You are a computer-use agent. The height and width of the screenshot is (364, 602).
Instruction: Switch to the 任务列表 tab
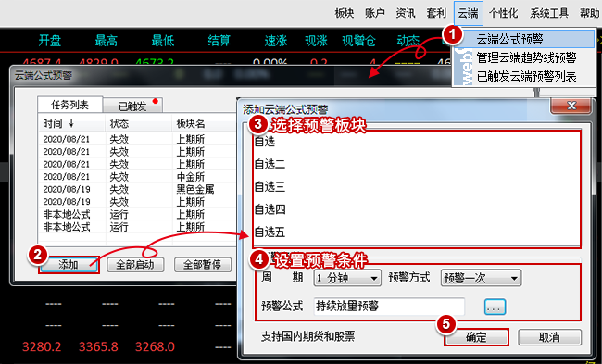69,105
